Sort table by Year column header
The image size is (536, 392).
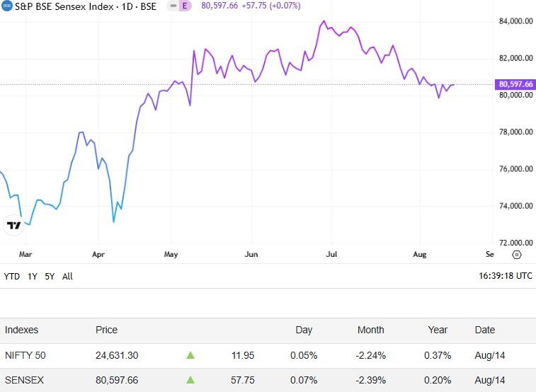pos(438,330)
